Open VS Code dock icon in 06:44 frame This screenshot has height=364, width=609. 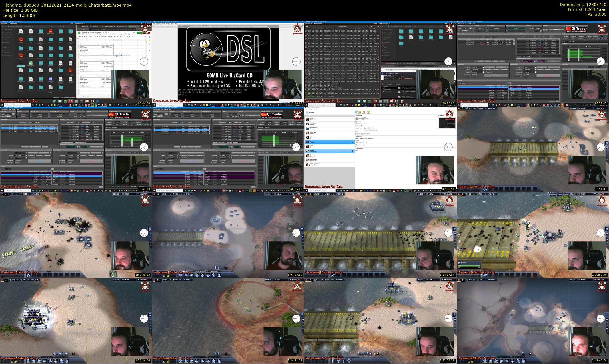[x=98, y=101]
